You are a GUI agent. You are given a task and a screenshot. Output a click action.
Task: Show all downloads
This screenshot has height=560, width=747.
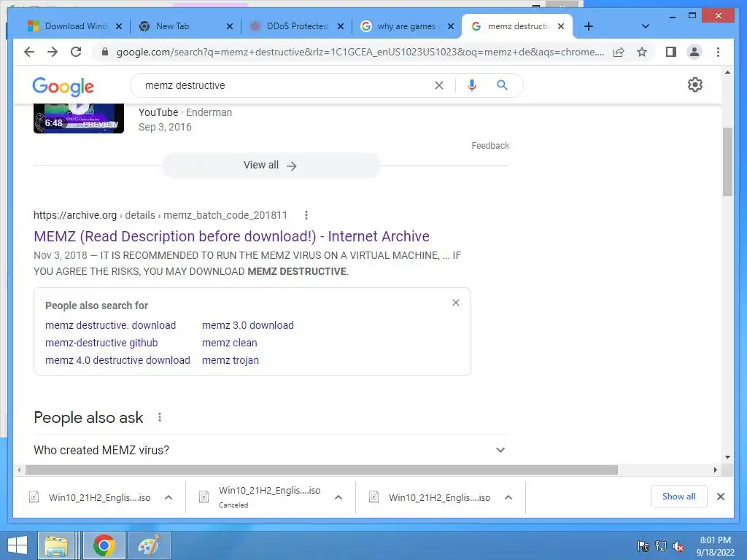(678, 497)
